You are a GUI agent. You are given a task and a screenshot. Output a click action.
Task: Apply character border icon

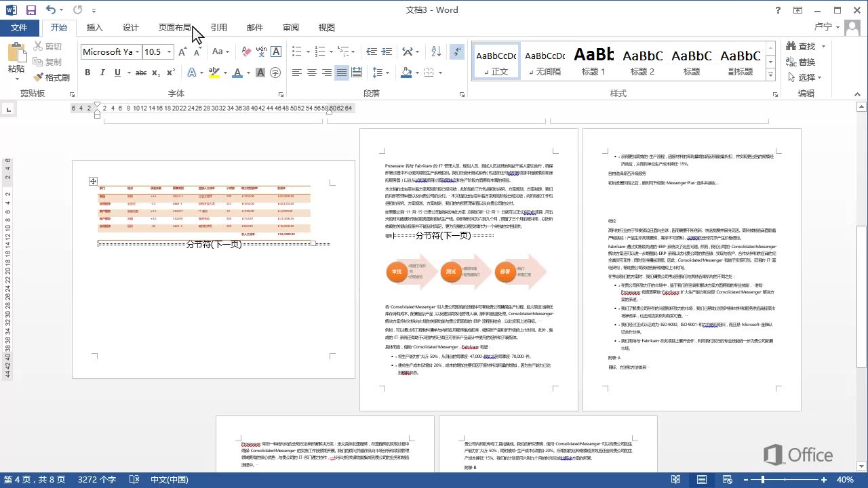(x=276, y=52)
